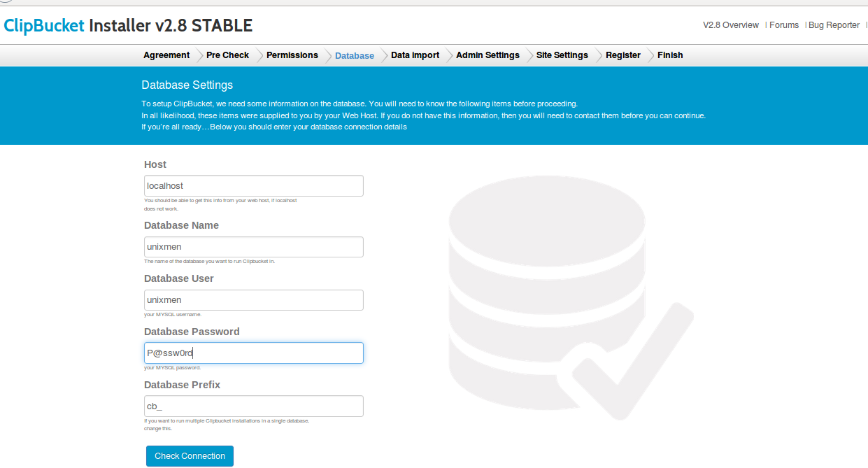Click the "If you're all ready" sentence
This screenshot has height=468, width=868.
click(x=274, y=127)
